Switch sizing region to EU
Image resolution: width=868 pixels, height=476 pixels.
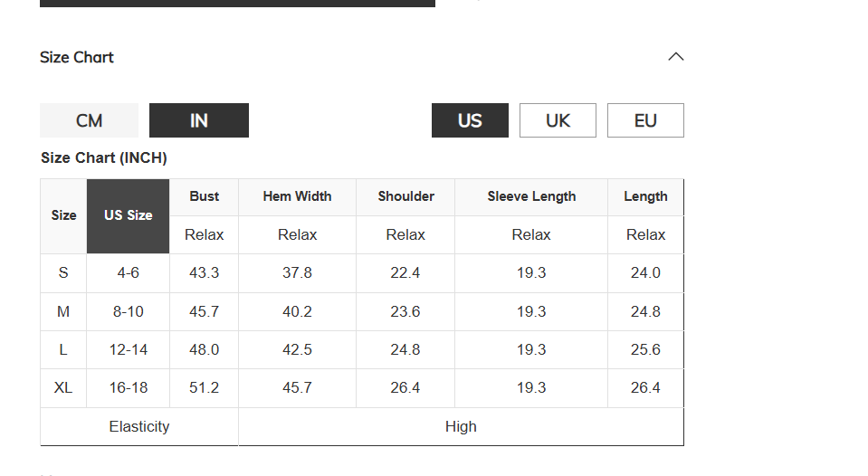(x=645, y=120)
